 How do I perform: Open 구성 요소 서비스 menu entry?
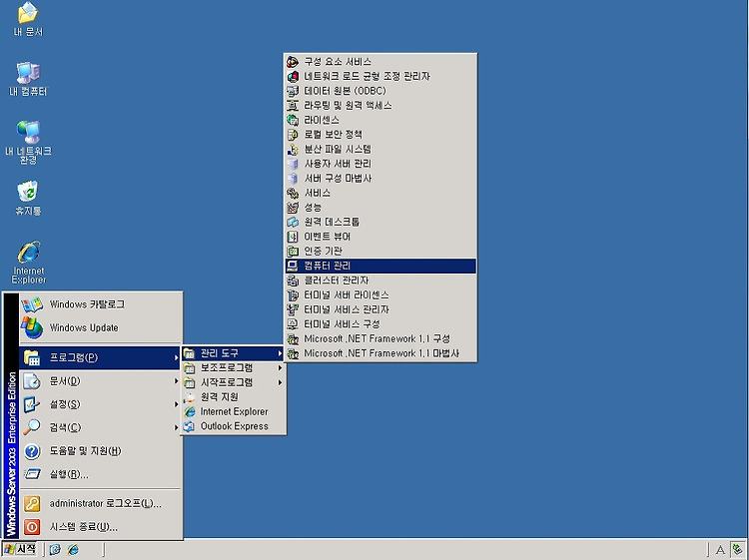coord(380,62)
